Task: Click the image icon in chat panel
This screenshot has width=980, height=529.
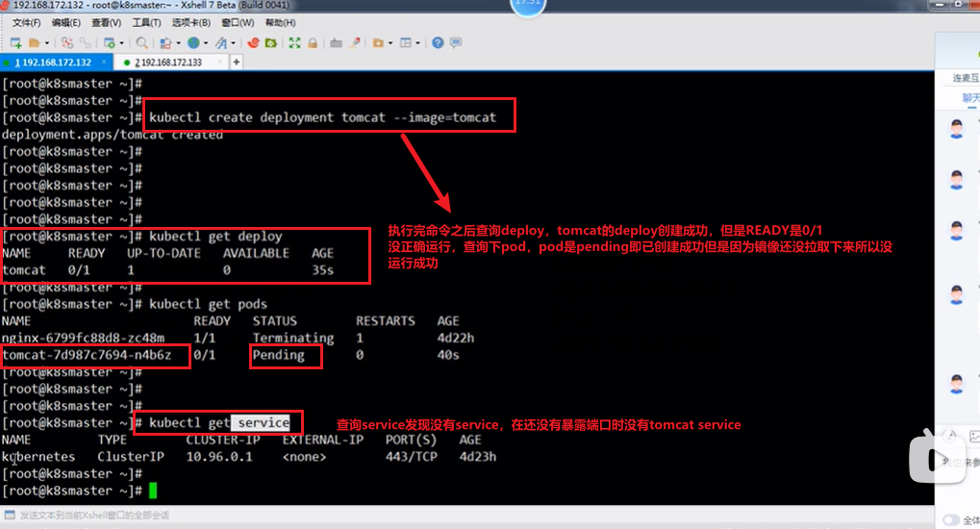Action: [974, 437]
